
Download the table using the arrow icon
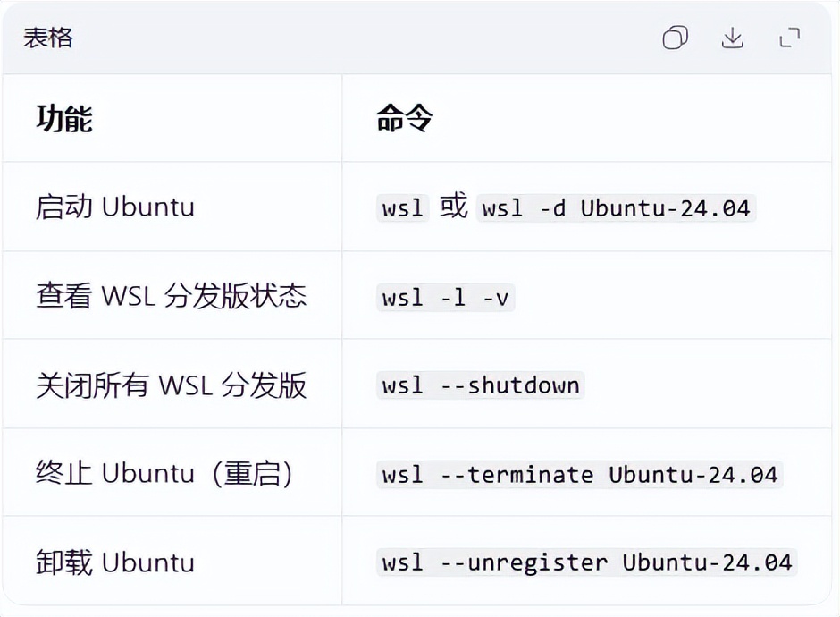(733, 38)
